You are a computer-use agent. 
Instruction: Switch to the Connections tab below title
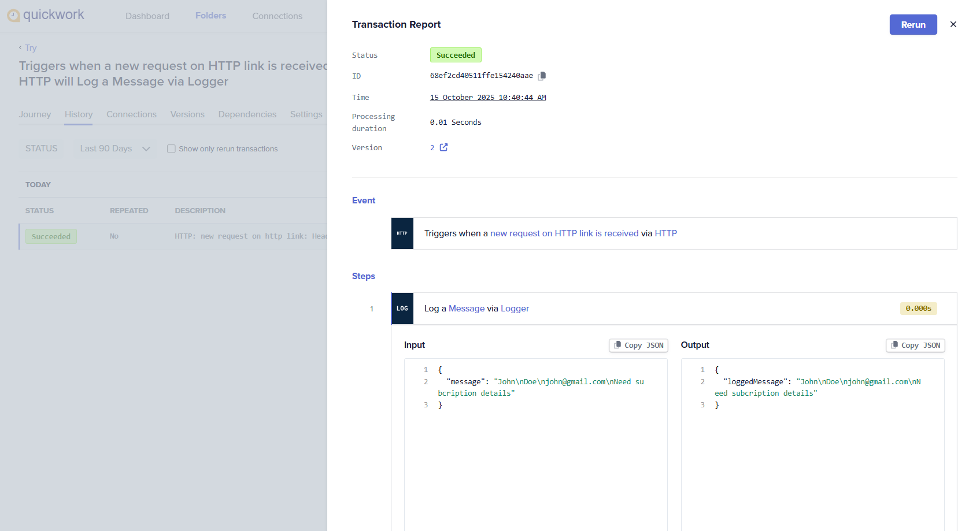(131, 114)
